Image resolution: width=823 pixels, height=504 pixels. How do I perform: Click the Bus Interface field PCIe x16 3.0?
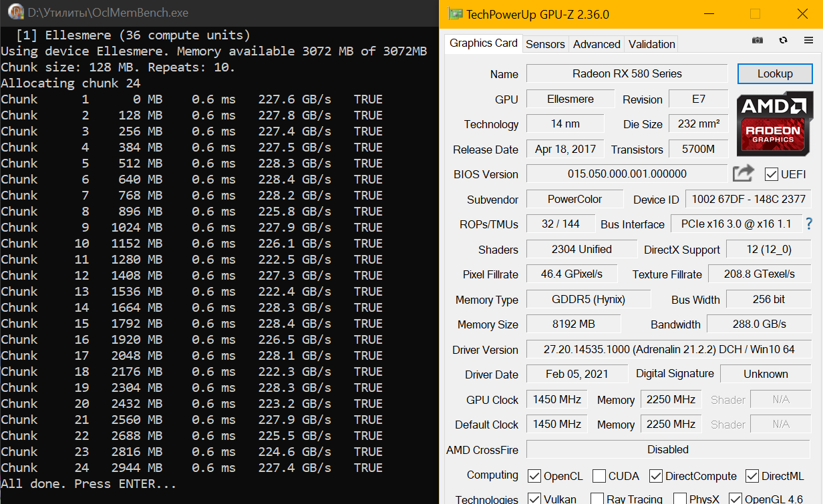[x=735, y=224]
